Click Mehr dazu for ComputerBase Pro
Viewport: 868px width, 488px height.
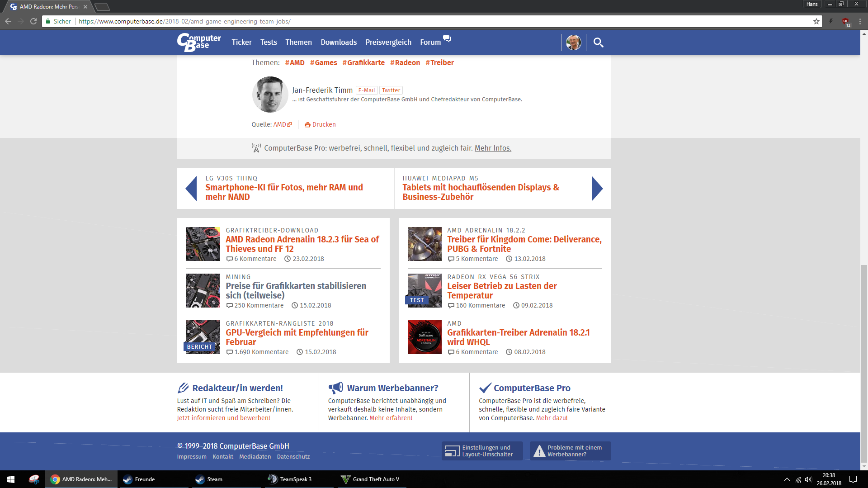[x=552, y=418]
